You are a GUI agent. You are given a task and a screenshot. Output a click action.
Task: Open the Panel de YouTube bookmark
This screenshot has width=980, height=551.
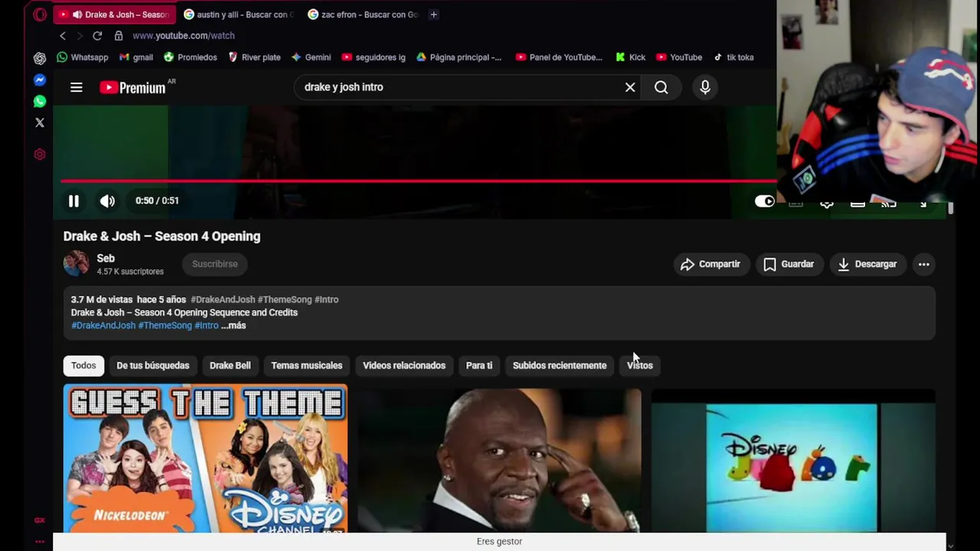pos(559,57)
